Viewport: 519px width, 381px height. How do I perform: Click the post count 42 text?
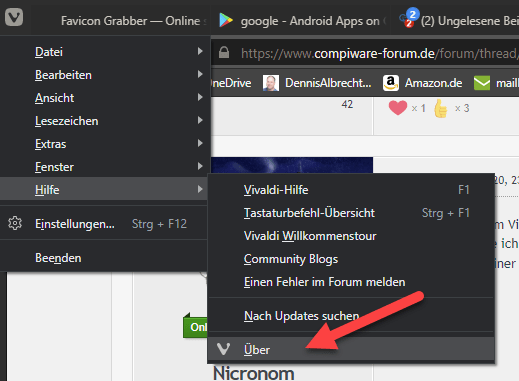[347, 104]
